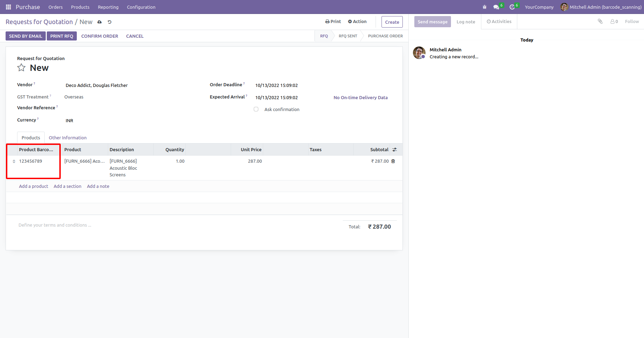This screenshot has width=644, height=338.
Task: Click Log note button
Action: (x=466, y=22)
